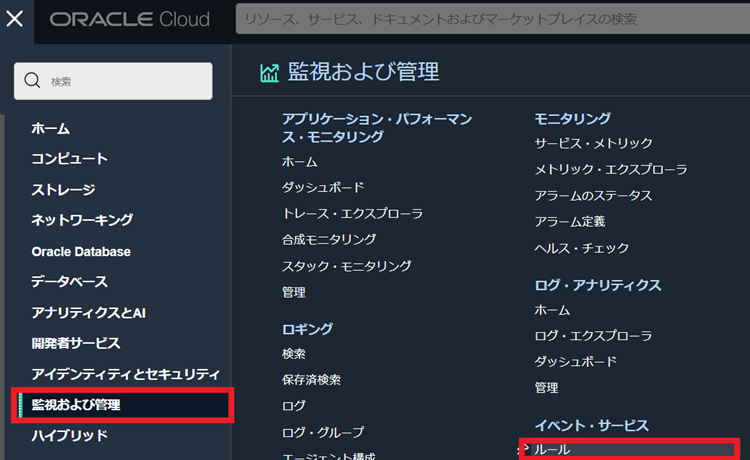The width and height of the screenshot is (750, 460).
Task: Select コンピュート from the sidebar
Action: click(69, 159)
